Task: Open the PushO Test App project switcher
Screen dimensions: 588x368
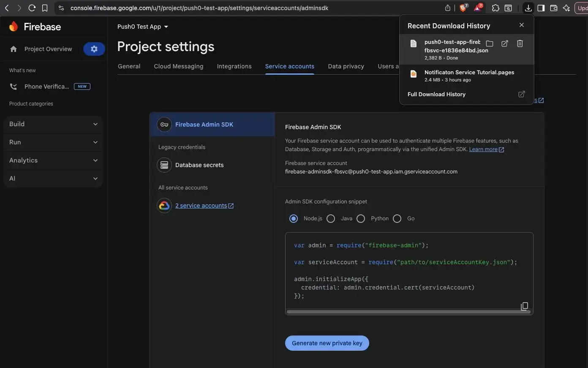Action: pos(143,27)
